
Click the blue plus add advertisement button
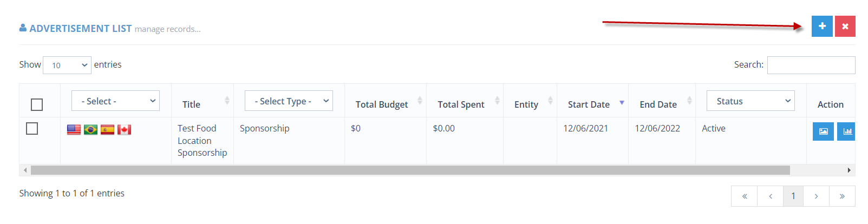[822, 26]
